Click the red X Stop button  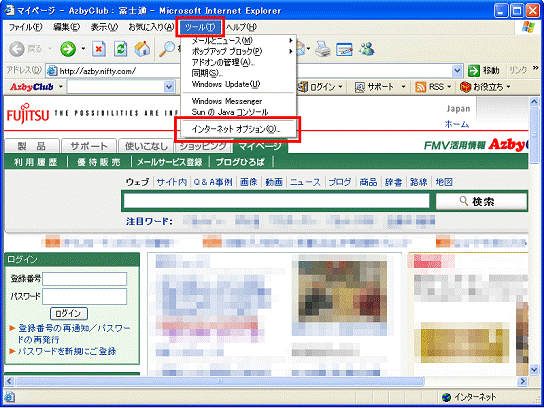click(99, 50)
